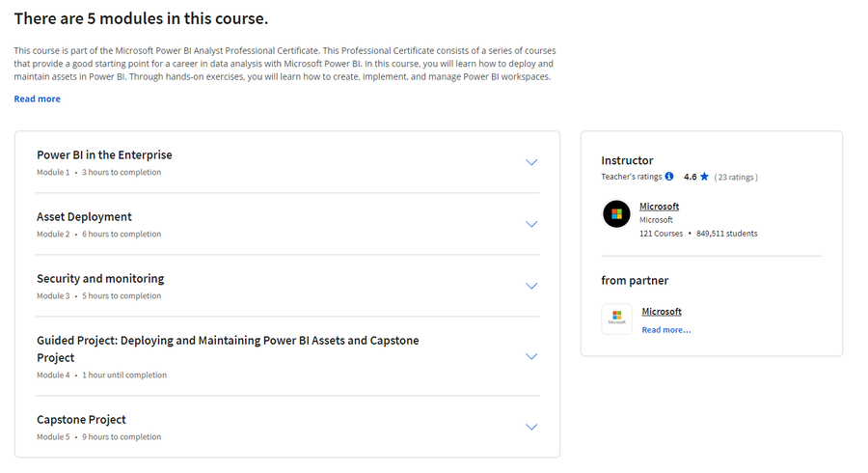The width and height of the screenshot is (868, 473).
Task: Click the 23 ratings count text
Action: (x=736, y=178)
